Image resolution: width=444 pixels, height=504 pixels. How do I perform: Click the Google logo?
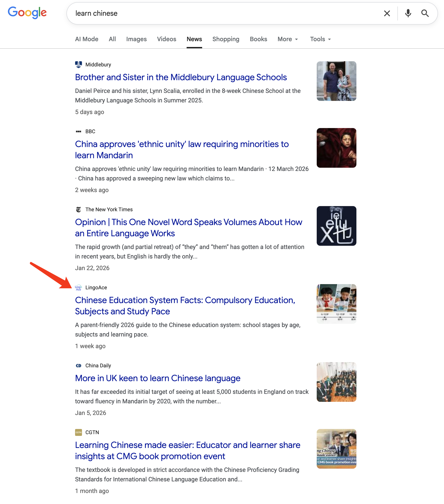tap(27, 13)
